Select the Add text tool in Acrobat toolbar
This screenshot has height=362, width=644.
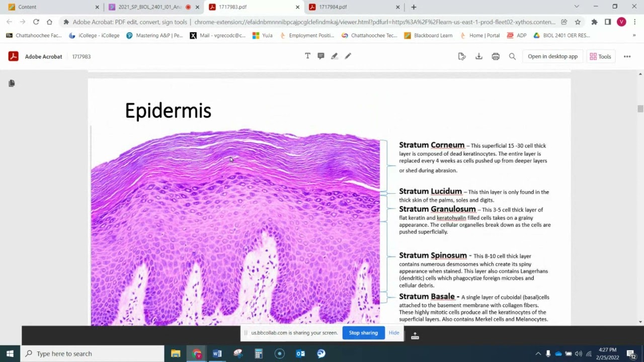307,56
